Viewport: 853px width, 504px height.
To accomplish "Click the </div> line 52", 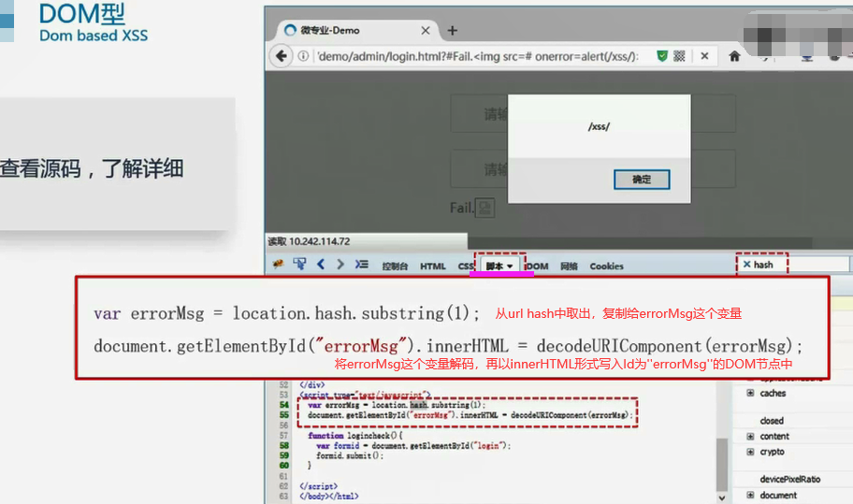I will pos(311,384).
